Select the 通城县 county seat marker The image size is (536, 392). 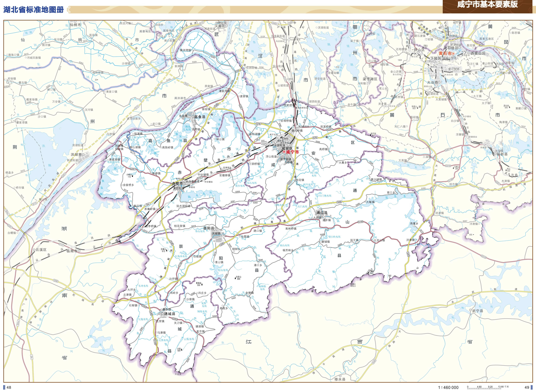[x=163, y=314]
